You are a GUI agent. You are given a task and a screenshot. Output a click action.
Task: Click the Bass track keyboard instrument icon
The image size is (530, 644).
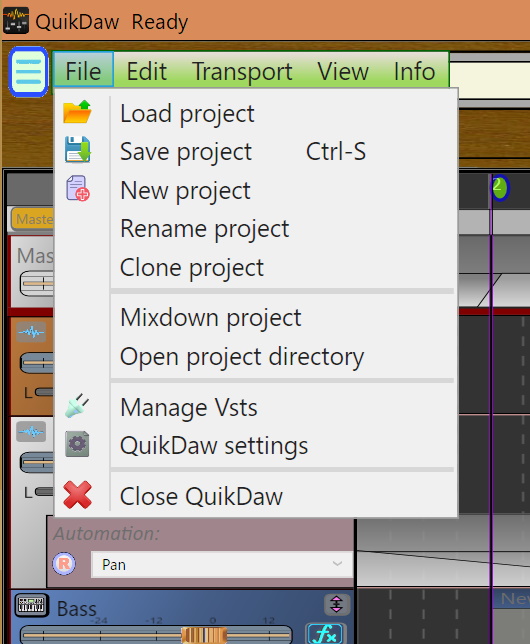point(31,605)
